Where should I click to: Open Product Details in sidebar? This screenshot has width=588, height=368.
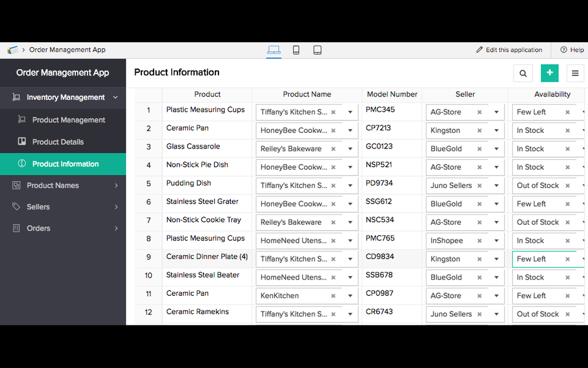tap(63, 142)
